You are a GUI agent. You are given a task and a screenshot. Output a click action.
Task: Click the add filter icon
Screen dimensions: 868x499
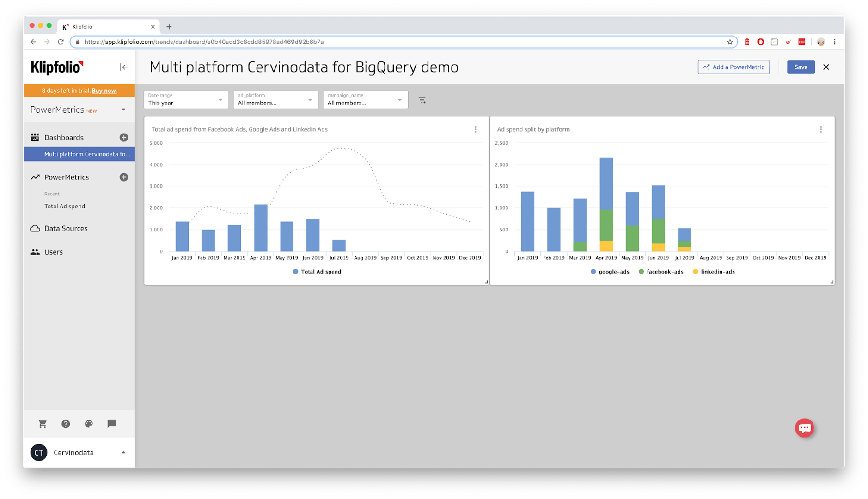422,100
